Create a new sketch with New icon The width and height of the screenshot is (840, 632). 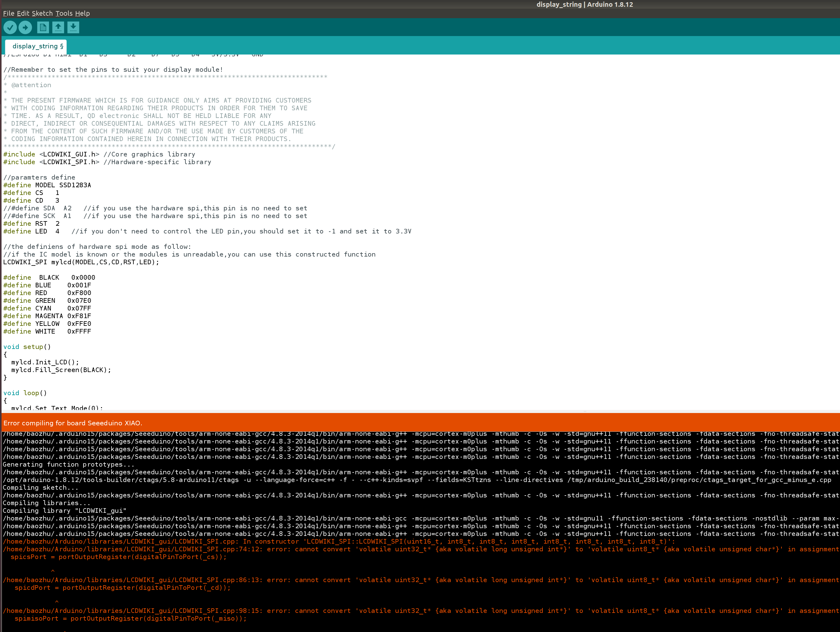pyautogui.click(x=43, y=27)
